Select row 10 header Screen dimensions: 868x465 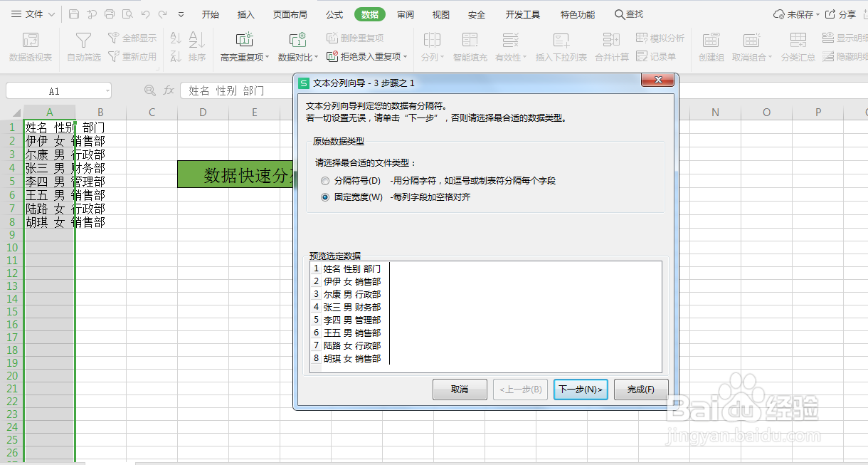(x=11, y=248)
